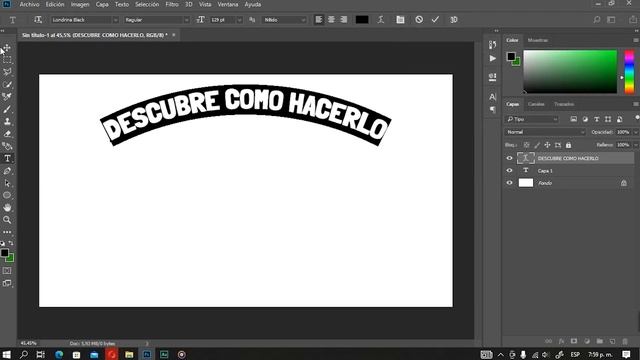
Task: Toggle Quick Mask mode icon
Action: (7, 271)
